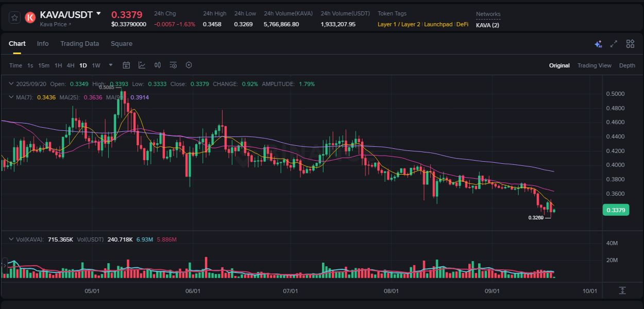Viewport: 644px width, 309px height.
Task: Collapse the MA indicators row with its chevron
Action: coord(11,97)
